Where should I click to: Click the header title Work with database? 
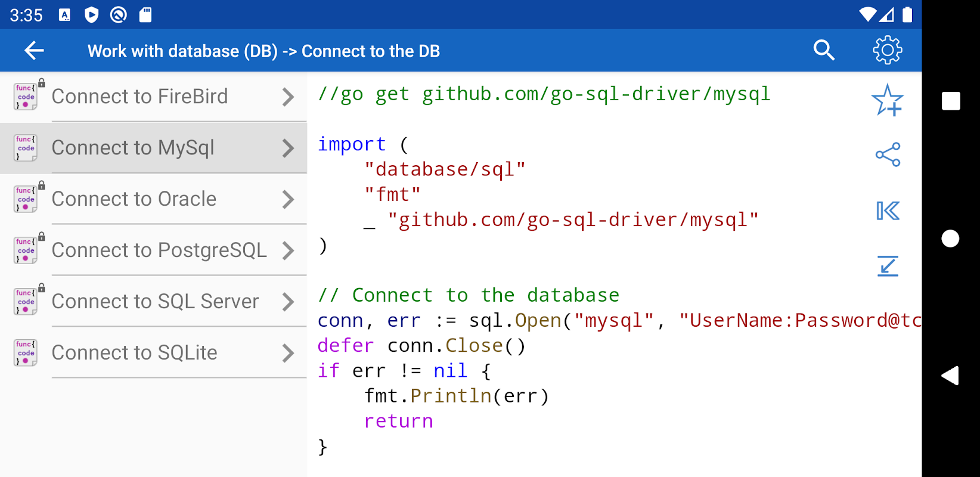point(263,51)
